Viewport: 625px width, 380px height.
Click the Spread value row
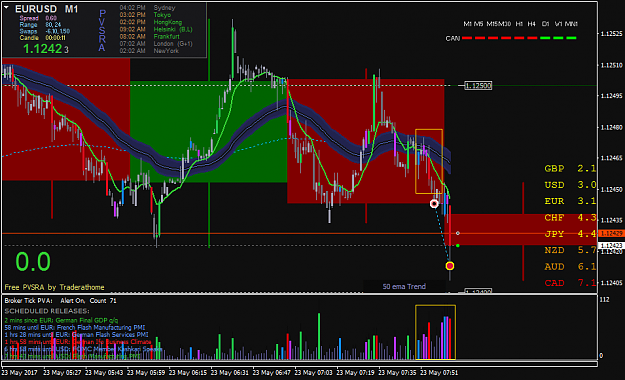[38, 18]
